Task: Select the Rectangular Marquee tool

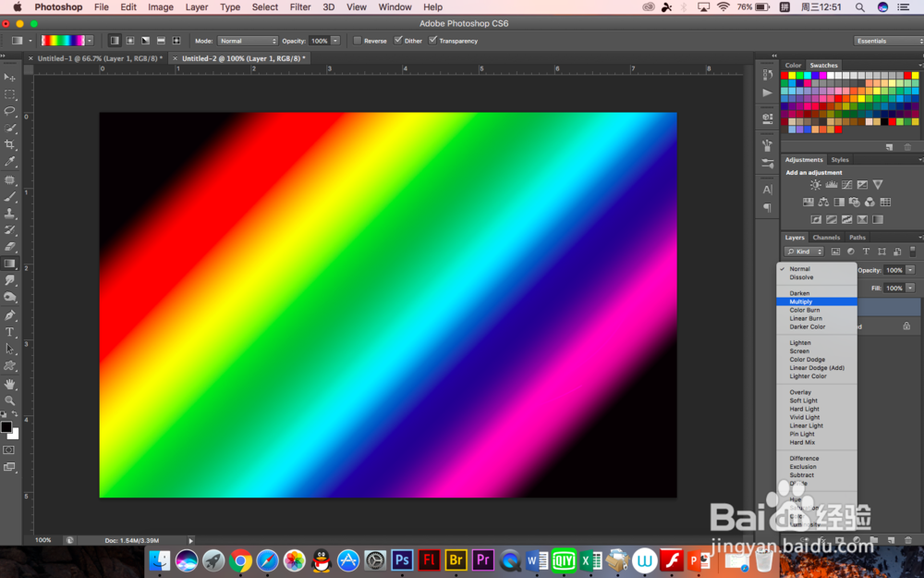Action: 9,94
